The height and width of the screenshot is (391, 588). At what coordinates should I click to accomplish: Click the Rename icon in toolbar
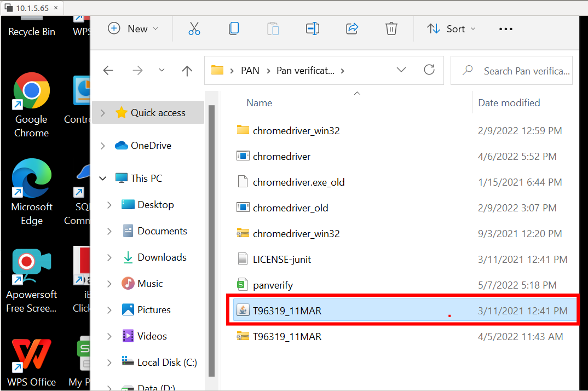(x=313, y=28)
